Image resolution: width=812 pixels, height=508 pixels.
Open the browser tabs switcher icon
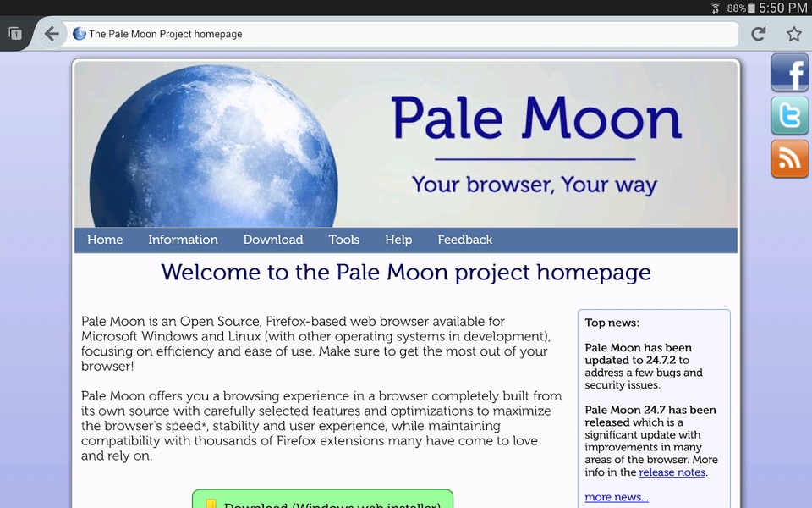click(15, 34)
